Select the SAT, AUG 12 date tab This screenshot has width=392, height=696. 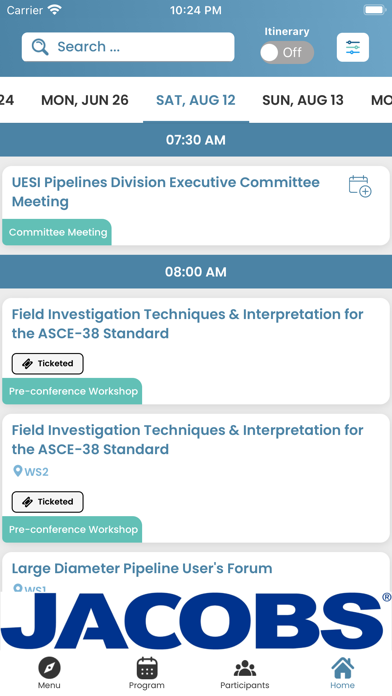coord(196,100)
